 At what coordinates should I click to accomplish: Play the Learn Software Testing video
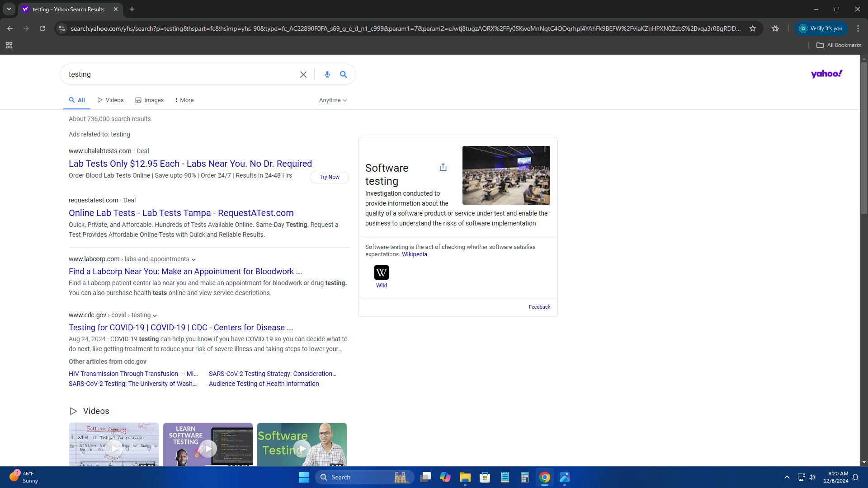click(x=208, y=445)
